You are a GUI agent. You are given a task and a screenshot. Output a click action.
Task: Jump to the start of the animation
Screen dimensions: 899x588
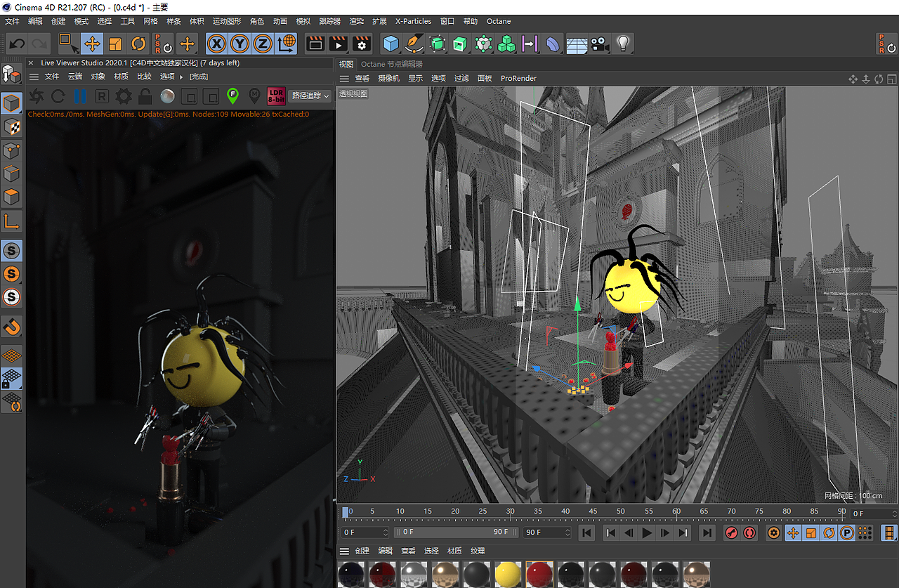tap(587, 533)
